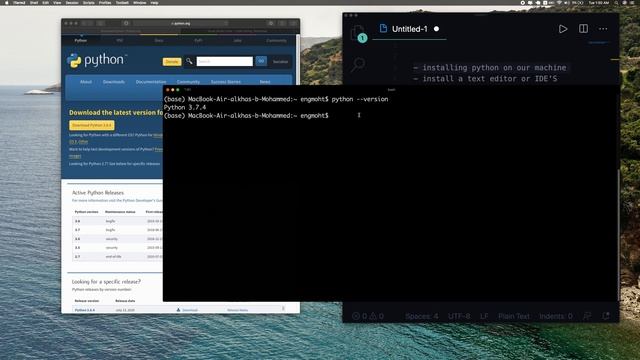The height and width of the screenshot is (360, 640).
Task: Click the Release Notes link in the release row
Action: point(237,310)
